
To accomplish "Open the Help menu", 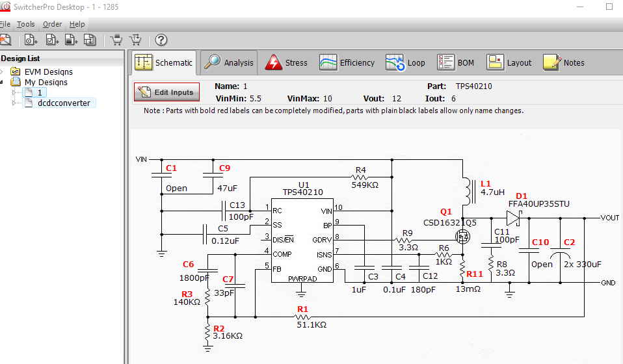I will click(x=77, y=24).
